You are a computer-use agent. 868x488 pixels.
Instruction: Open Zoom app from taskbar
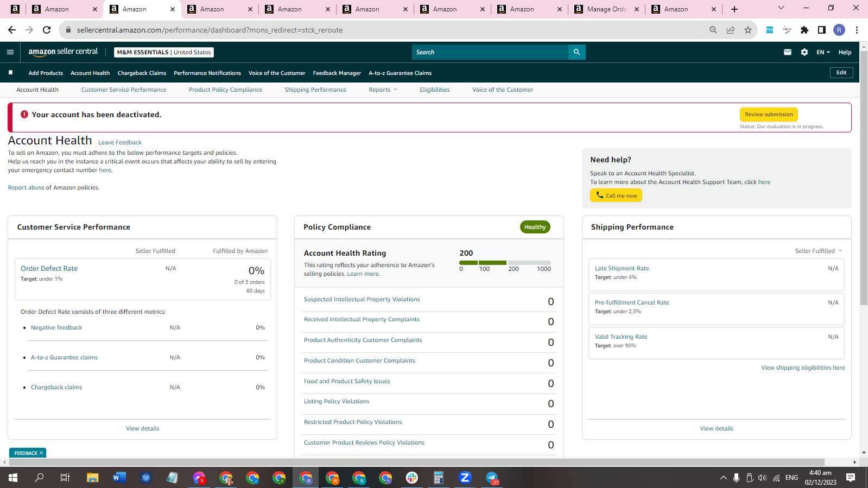(465, 478)
